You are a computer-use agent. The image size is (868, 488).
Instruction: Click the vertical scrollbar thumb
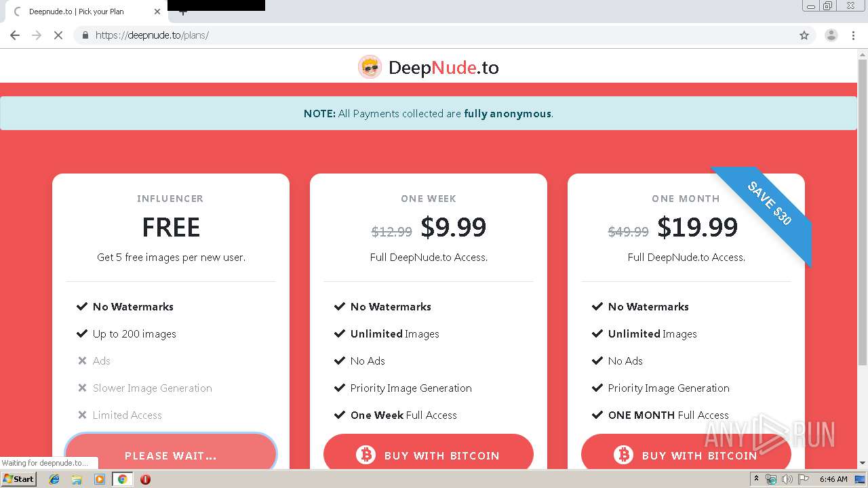point(863,213)
